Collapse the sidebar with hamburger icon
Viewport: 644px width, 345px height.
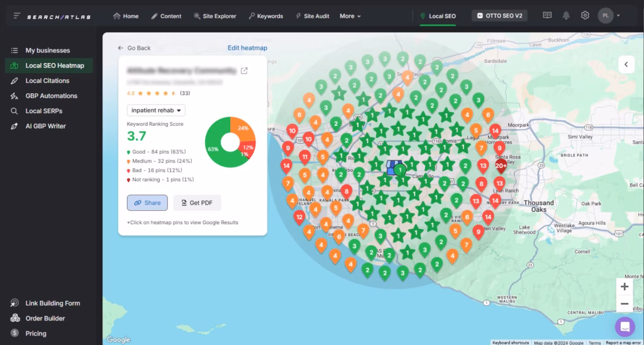[16, 16]
